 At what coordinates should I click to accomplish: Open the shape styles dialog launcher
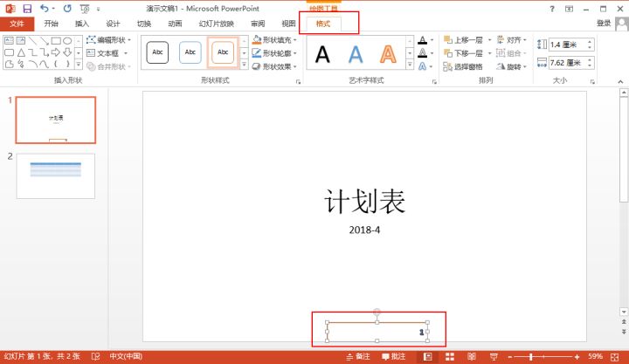[x=298, y=82]
